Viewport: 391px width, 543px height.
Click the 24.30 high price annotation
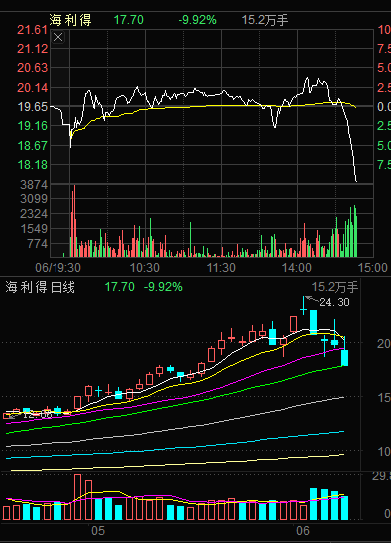click(334, 302)
